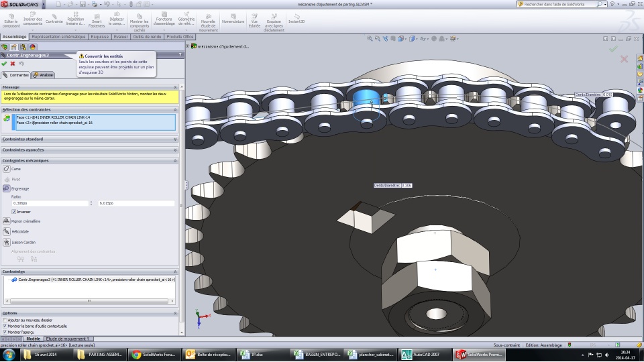The image size is (644, 362).
Task: Collapse the Contraintes list section
Action: [175, 271]
